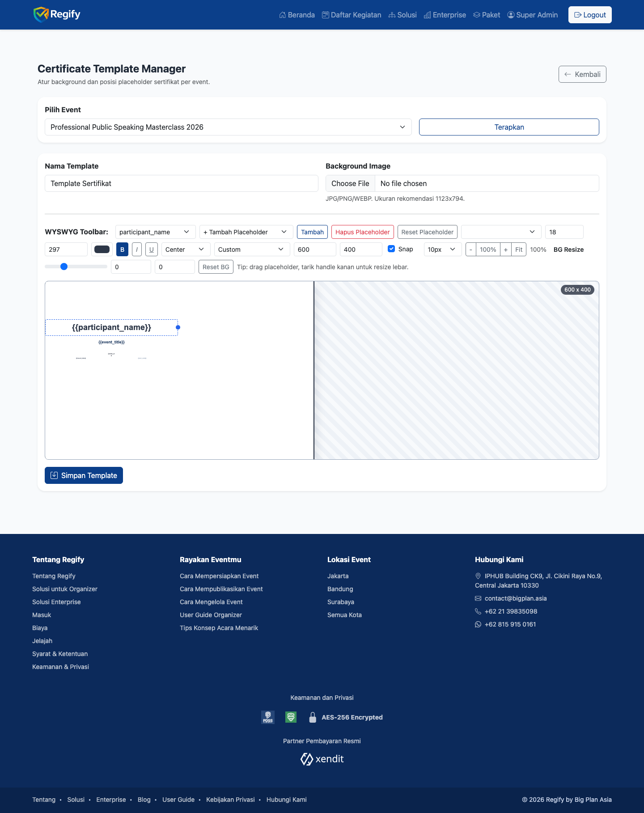
Task: Open Super Admin menu
Action: (533, 15)
